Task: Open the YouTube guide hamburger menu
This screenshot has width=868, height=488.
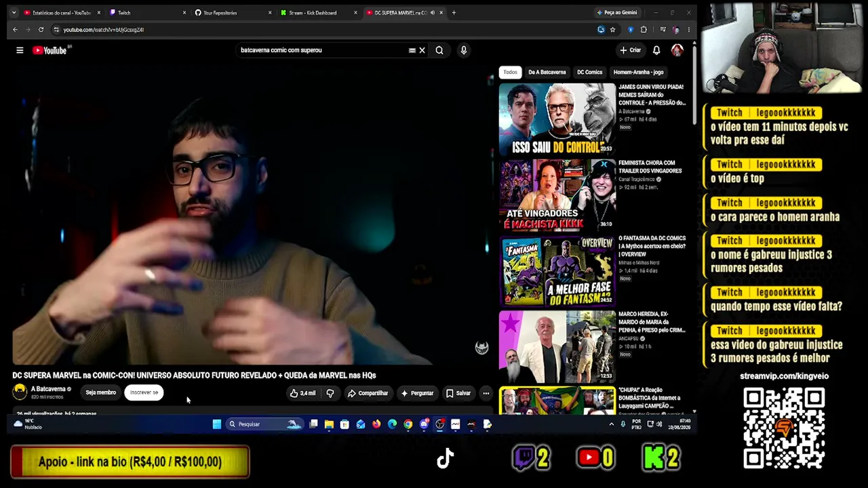Action: [x=20, y=50]
